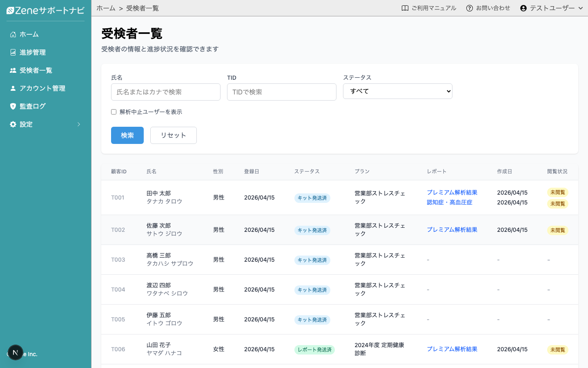Click the ホーム house icon in sidebar
This screenshot has height=368, width=588.
[13, 34]
